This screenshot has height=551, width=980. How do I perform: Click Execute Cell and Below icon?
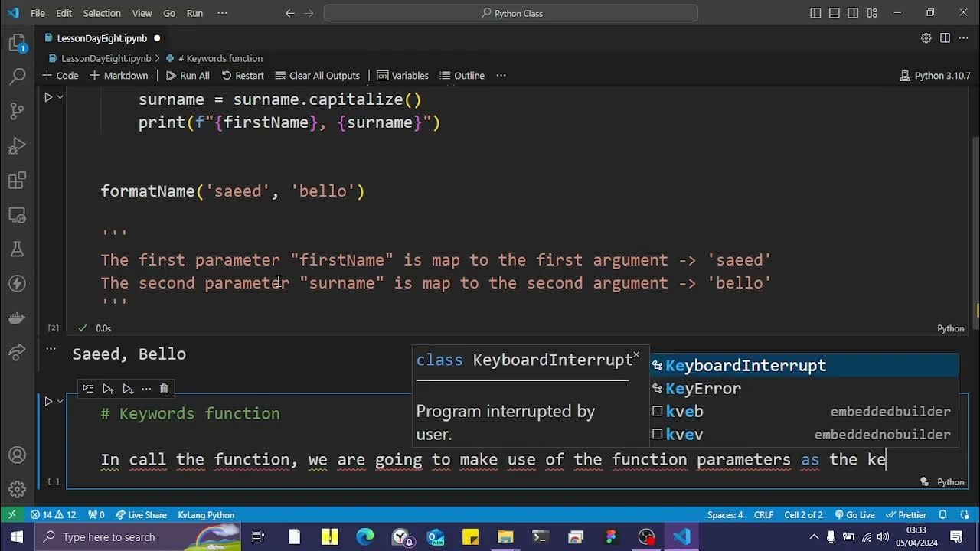click(127, 389)
